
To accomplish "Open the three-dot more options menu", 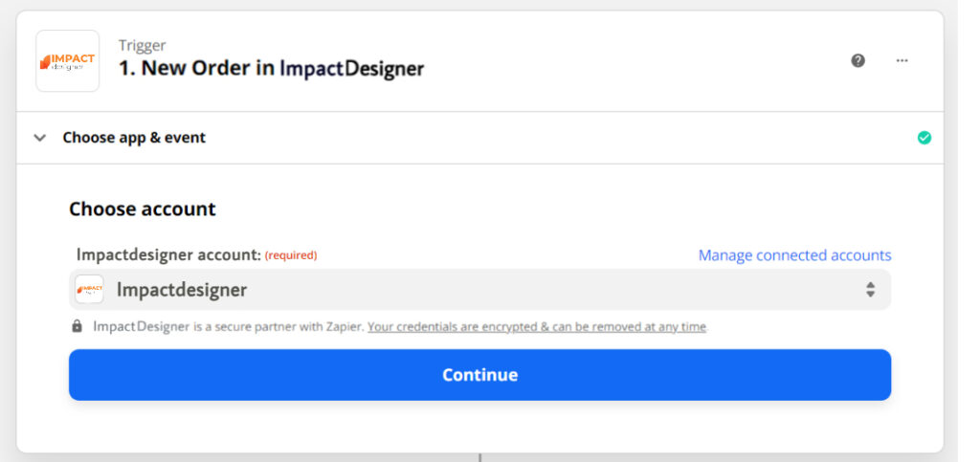I will pyautogui.click(x=902, y=60).
